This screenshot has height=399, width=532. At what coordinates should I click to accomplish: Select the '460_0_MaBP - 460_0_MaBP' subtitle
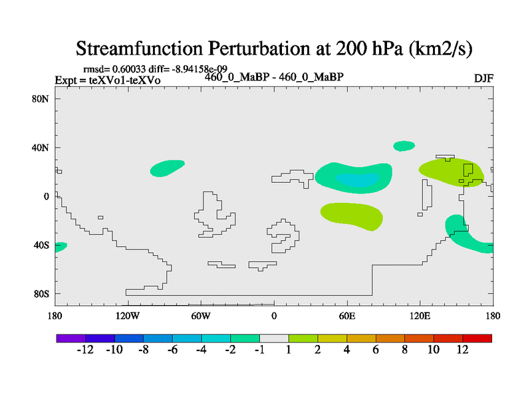click(x=273, y=76)
